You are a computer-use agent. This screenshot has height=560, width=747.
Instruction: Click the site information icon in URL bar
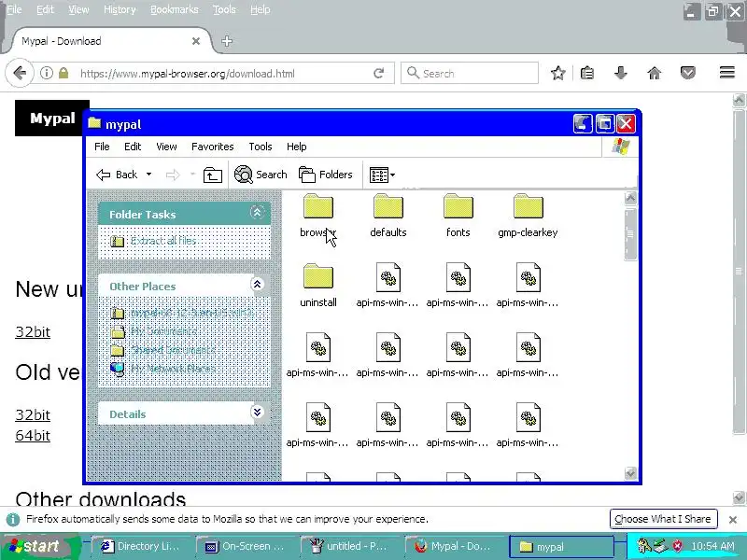tap(46, 73)
